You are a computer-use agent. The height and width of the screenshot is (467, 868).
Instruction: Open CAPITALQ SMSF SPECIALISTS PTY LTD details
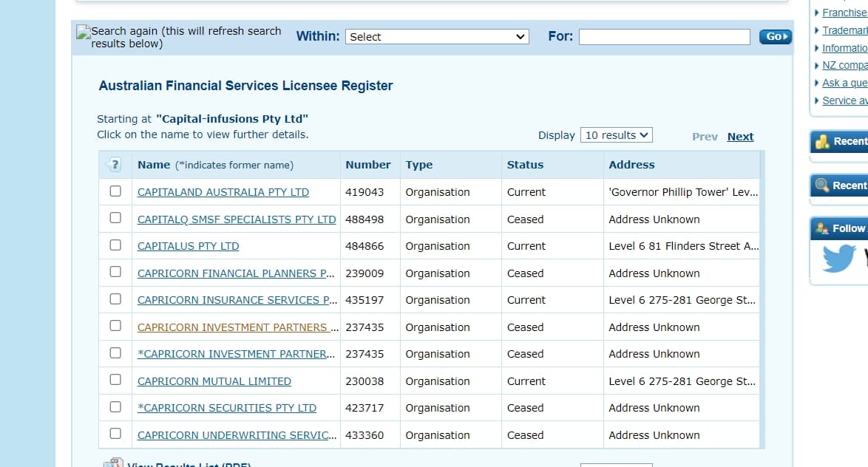coord(237,219)
